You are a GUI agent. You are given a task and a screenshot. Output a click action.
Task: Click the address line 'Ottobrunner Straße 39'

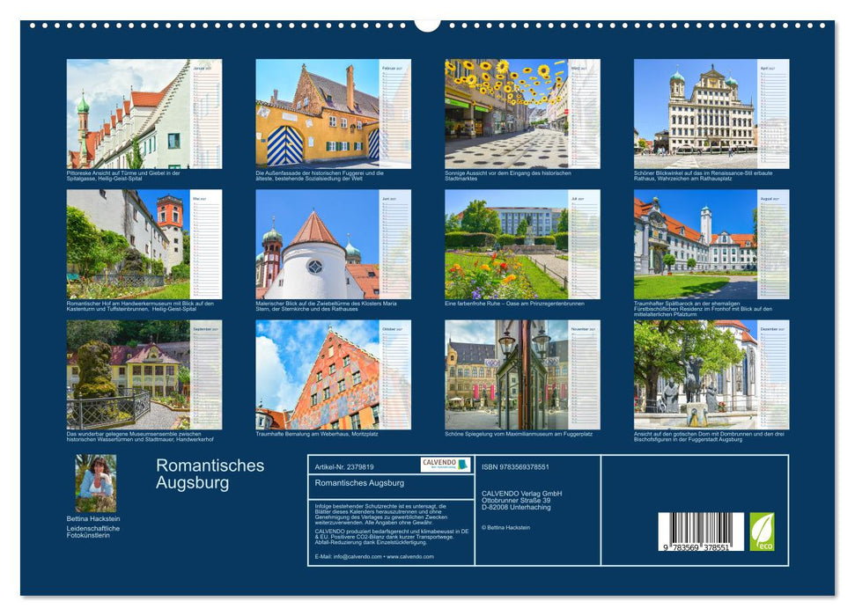click(516, 501)
